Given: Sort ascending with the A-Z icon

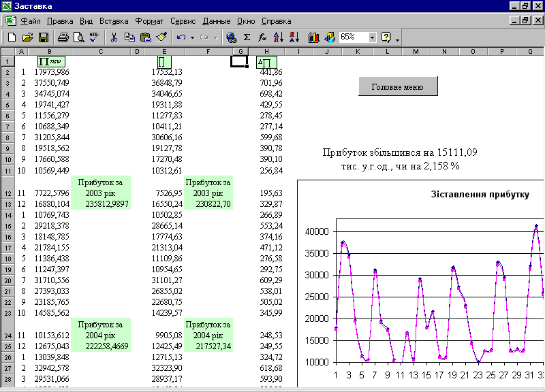Looking at the screenshot, I should click(x=278, y=37).
